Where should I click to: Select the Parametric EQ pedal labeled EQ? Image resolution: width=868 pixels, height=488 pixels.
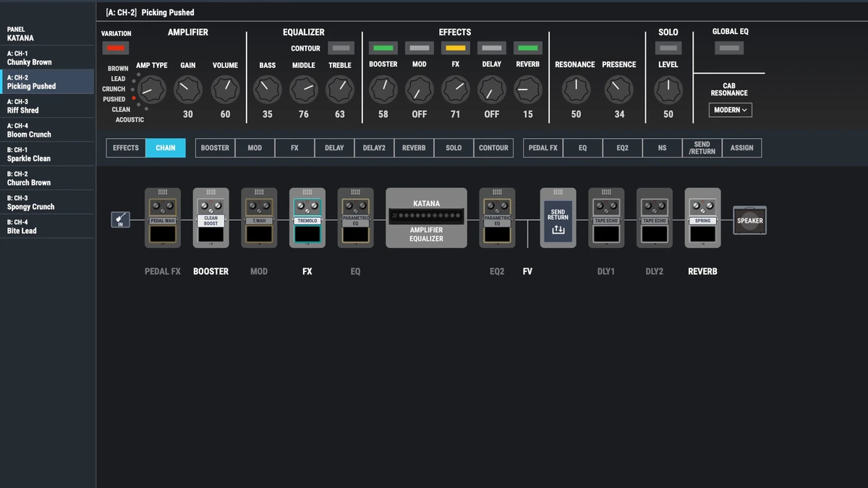point(355,218)
